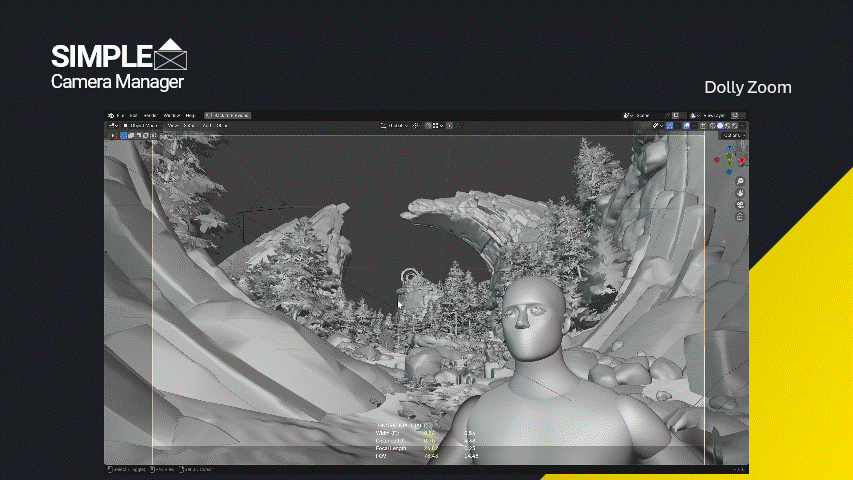
Task: Click the red X axis gizmo handle
Action: [x=741, y=160]
